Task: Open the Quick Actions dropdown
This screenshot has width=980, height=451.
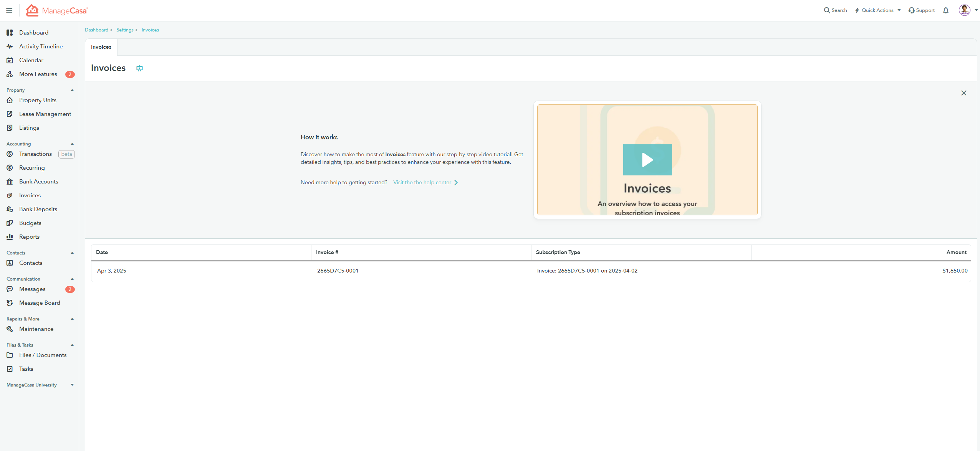Action: coord(878,10)
